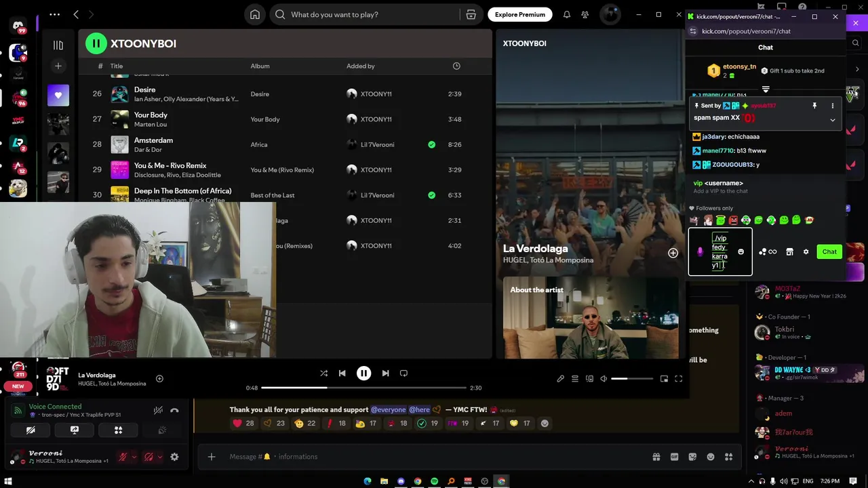Seek within the song progress bar
This screenshot has width=868, height=488.
(363, 388)
